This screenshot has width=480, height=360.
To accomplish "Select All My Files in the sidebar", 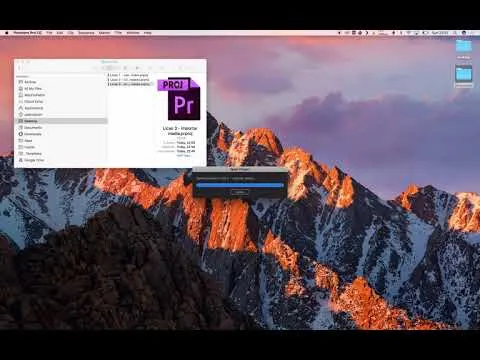I will click(x=33, y=89).
